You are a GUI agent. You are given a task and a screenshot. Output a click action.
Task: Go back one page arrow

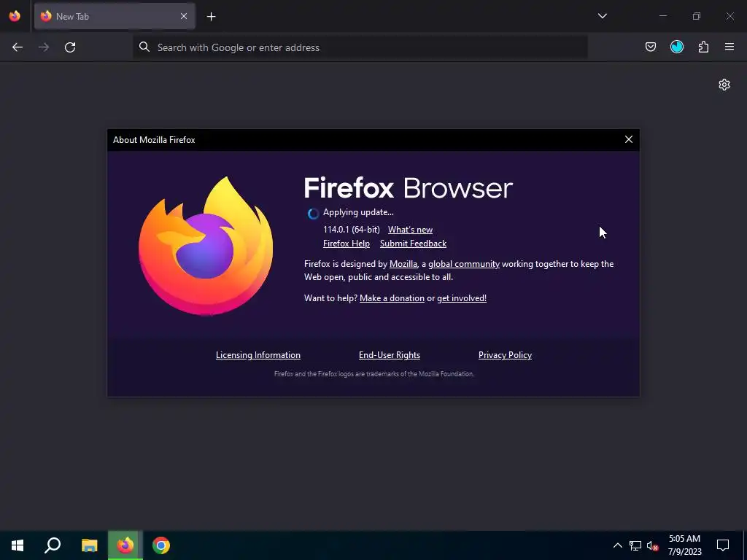point(18,47)
